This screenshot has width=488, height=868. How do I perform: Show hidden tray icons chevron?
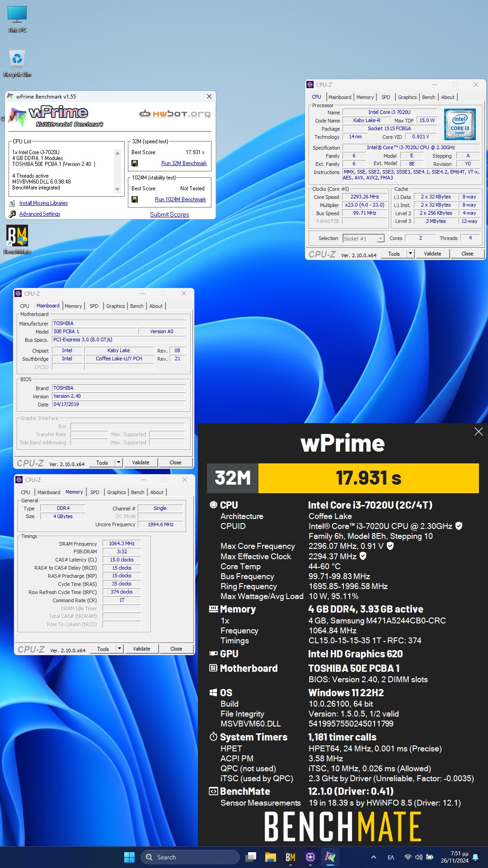(373, 857)
